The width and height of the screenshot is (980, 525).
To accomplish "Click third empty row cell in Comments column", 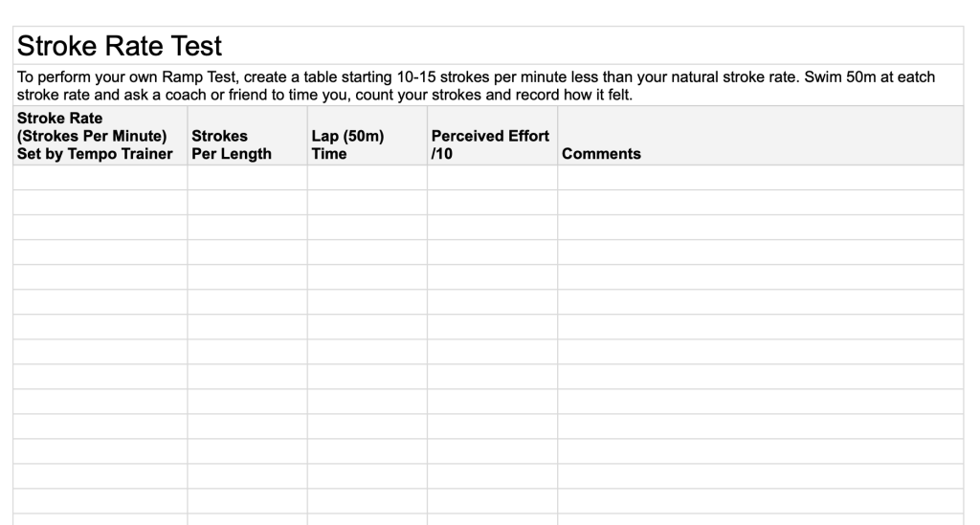I will click(x=760, y=228).
